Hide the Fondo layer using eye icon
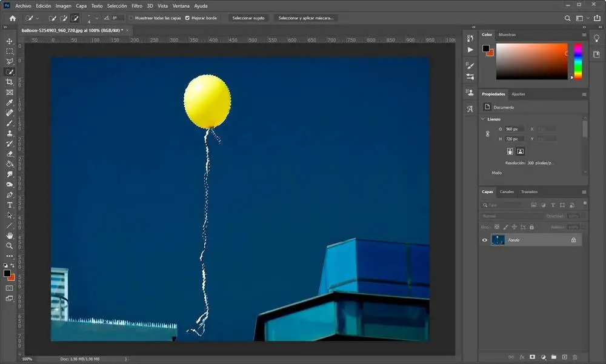The height and width of the screenshot is (364, 606). [x=484, y=240]
